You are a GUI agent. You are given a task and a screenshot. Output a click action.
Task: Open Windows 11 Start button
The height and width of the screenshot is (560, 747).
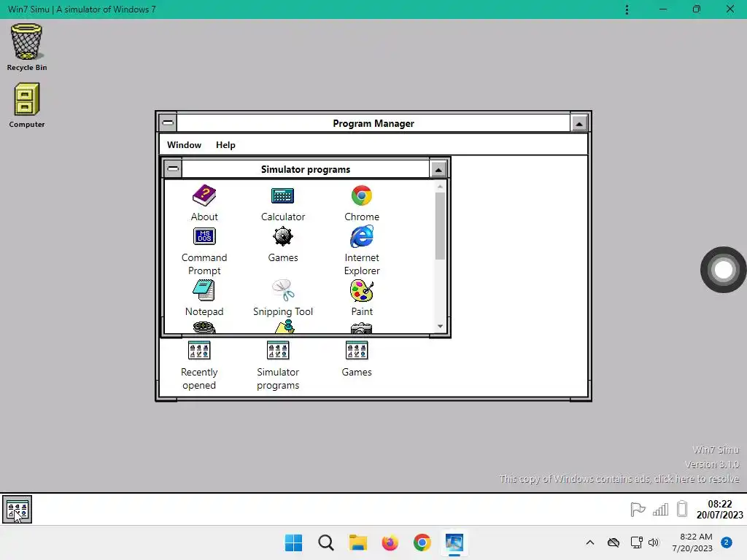click(293, 542)
